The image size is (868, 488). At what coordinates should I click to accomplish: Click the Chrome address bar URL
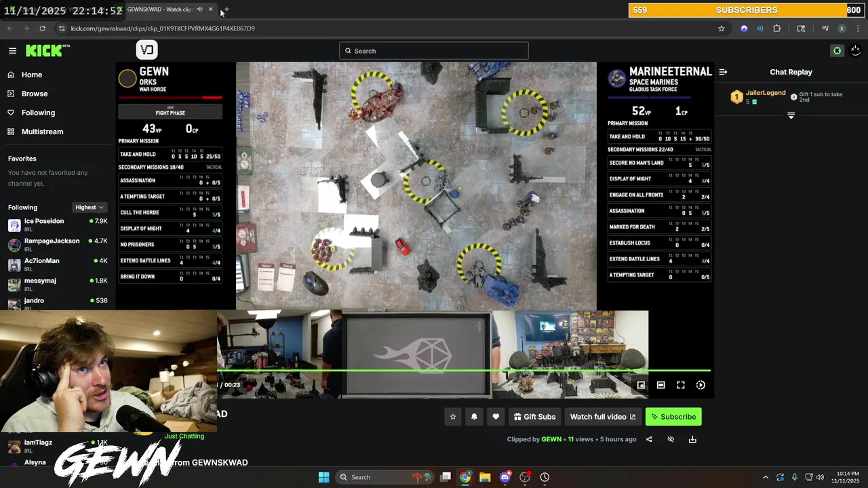click(163, 28)
